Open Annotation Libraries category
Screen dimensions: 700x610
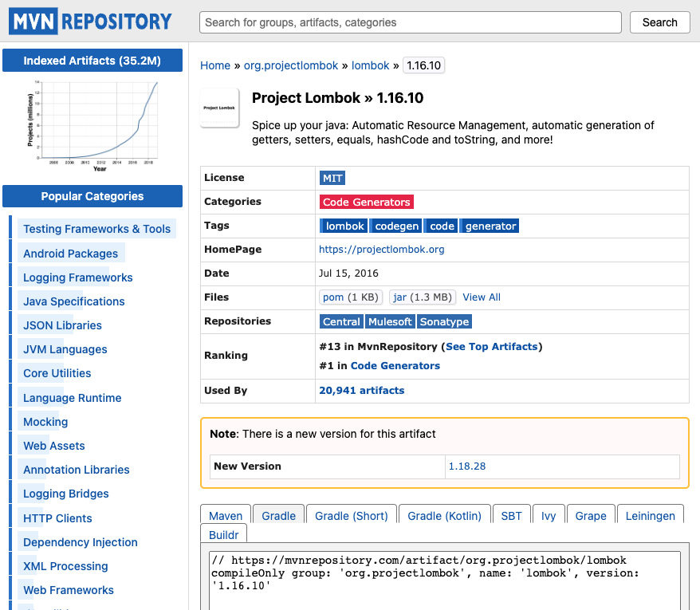tap(77, 470)
